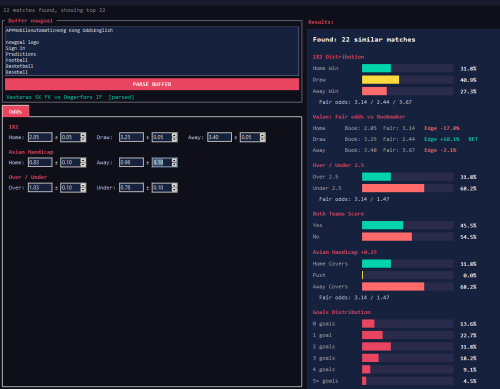This screenshot has height=389, width=500.
Task: Click 'Value: Fair odds vs Bookmaker' heading
Action: click(x=359, y=117)
